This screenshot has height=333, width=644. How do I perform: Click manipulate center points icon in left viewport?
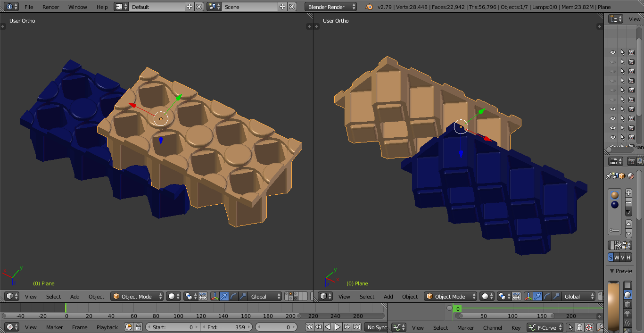click(x=203, y=296)
